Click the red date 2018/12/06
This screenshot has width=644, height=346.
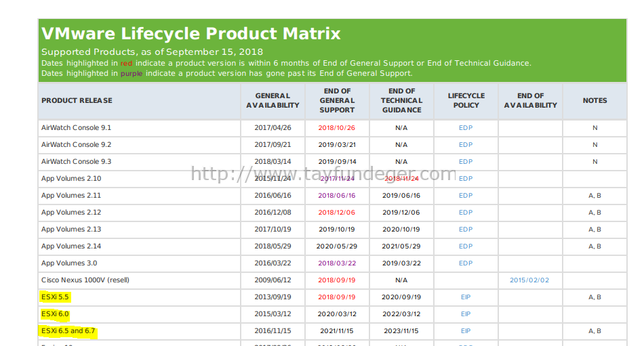click(337, 212)
